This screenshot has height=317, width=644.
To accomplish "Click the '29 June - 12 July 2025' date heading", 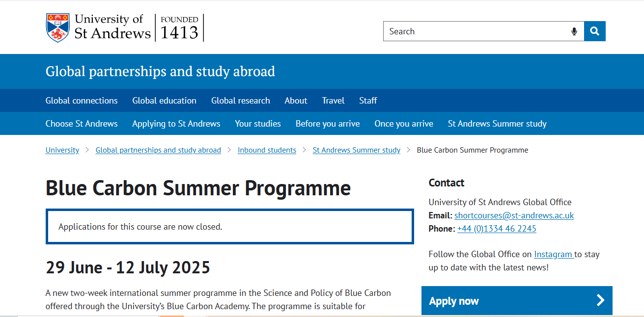I will coord(128,268).
